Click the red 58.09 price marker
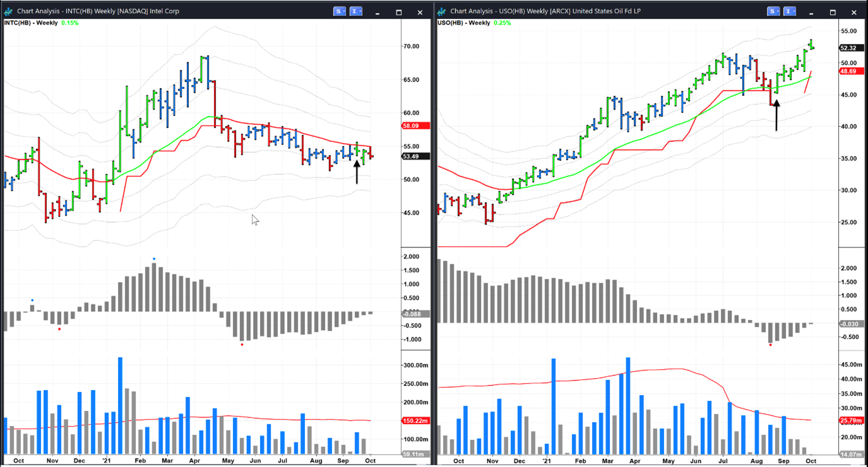868x467 pixels. tap(415, 126)
